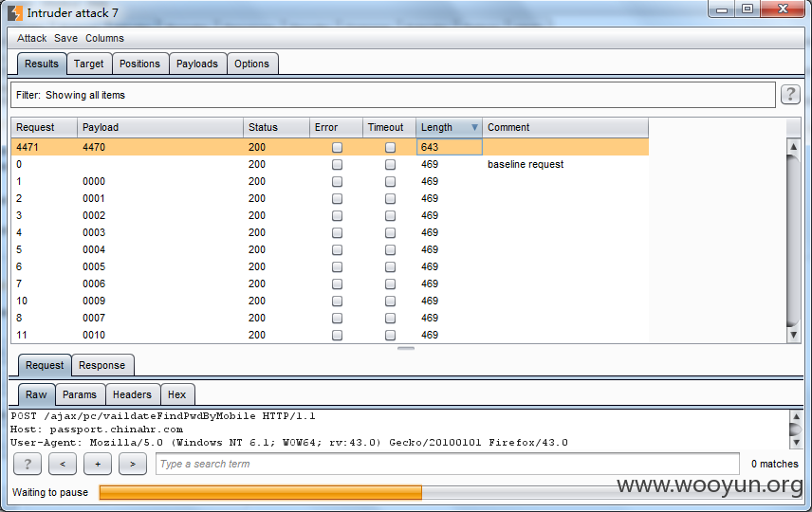Open the Columns menu
The image size is (812, 512).
click(x=104, y=38)
